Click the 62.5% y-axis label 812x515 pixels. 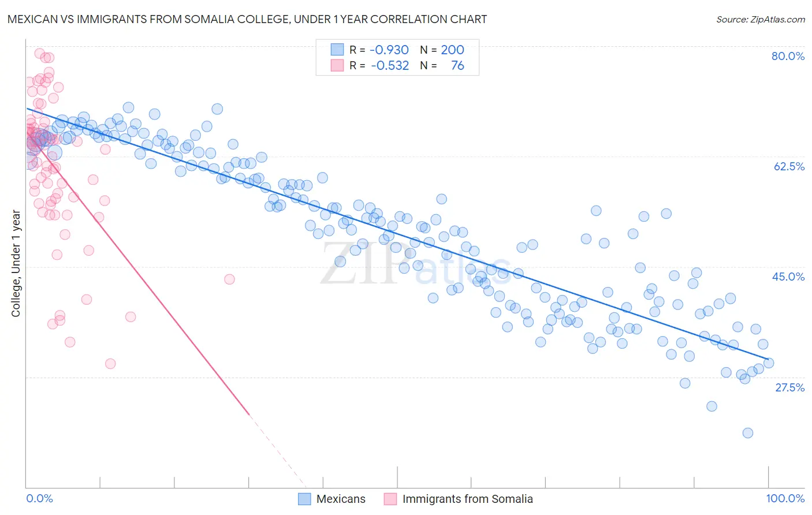[789, 166]
